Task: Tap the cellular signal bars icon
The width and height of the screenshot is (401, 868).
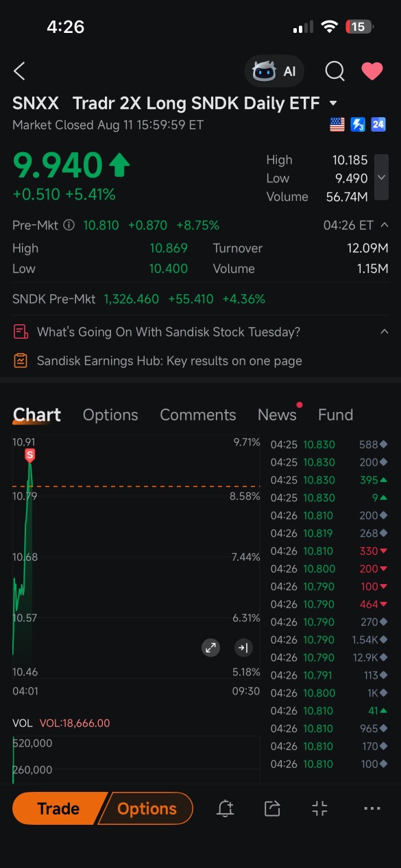Action: tap(303, 27)
